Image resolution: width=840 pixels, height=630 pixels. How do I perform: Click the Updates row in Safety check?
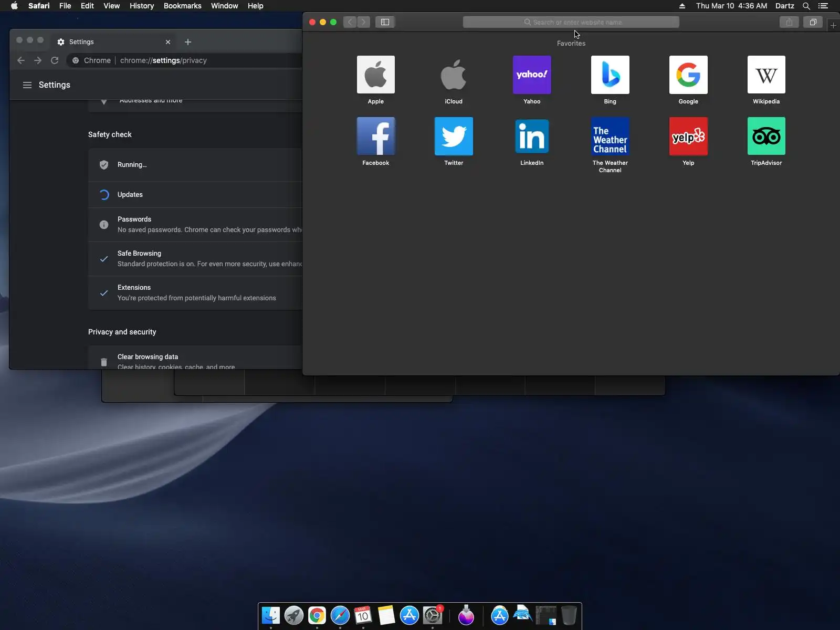[195, 195]
